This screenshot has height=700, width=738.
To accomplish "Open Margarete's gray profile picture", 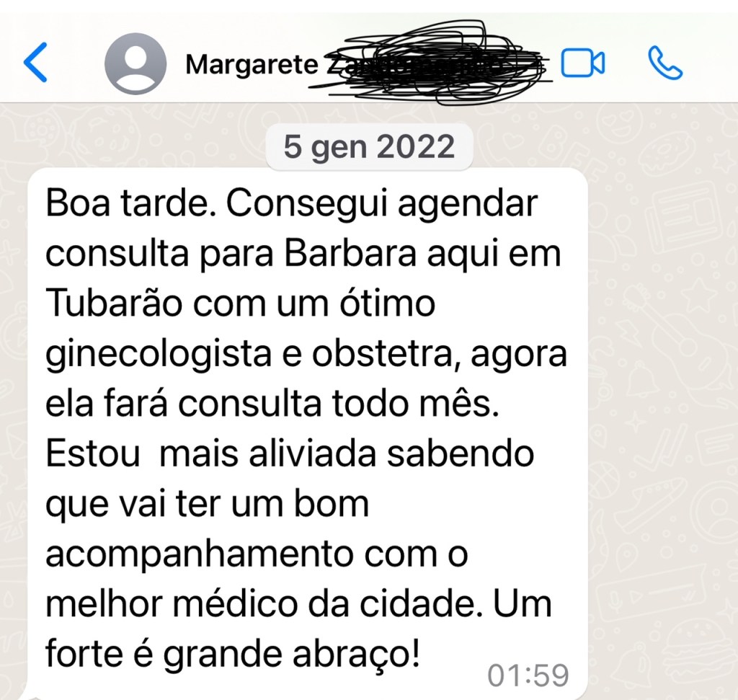I will pyautogui.click(x=135, y=63).
